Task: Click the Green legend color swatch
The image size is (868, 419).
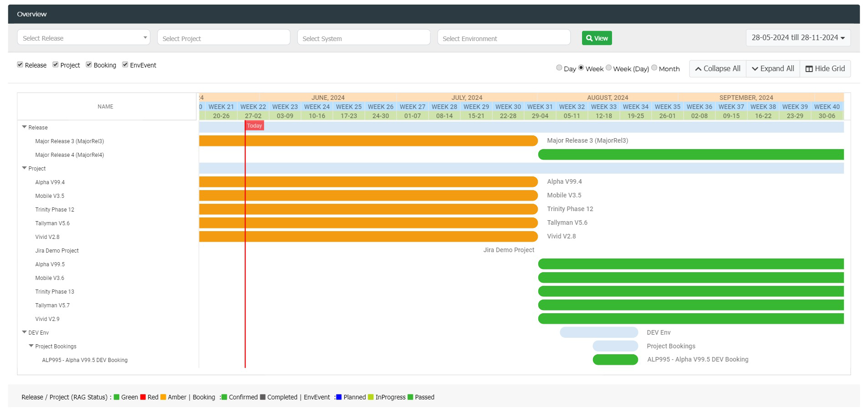Action: [x=117, y=397]
